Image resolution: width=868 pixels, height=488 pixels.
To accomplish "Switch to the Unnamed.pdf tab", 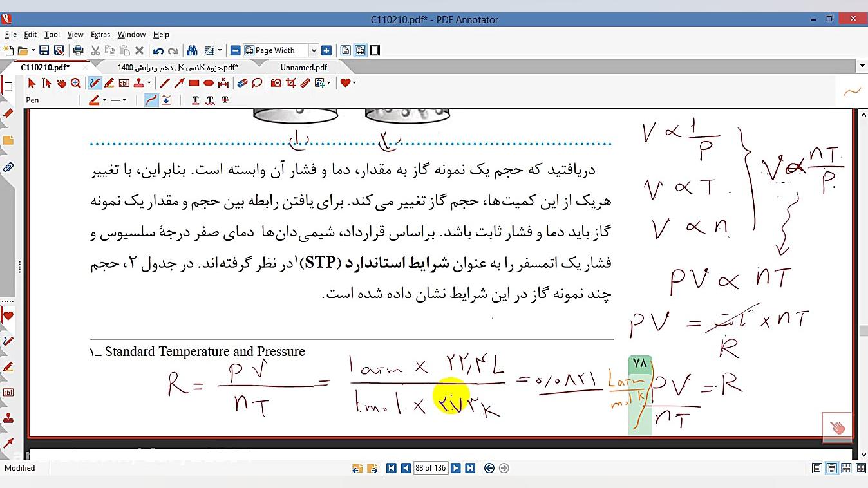I will click(303, 67).
